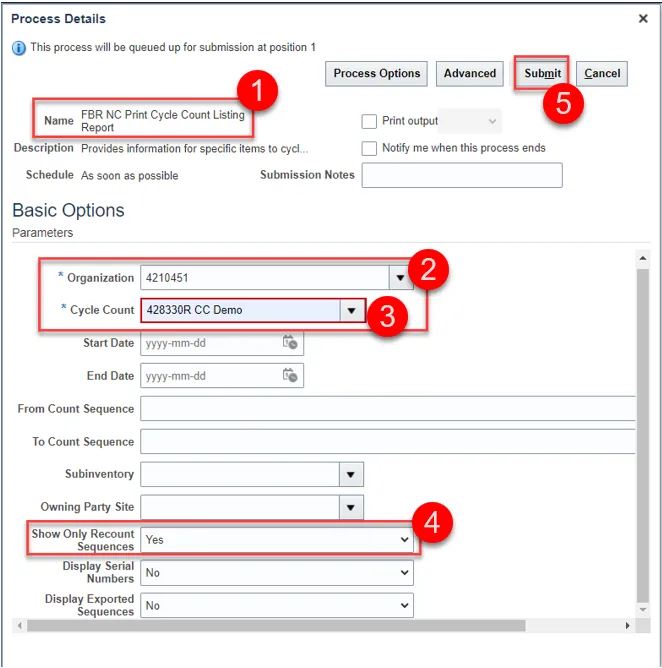The image size is (662, 668).
Task: Click the Cycle Count field 428330R CC Demo
Action: (x=241, y=311)
